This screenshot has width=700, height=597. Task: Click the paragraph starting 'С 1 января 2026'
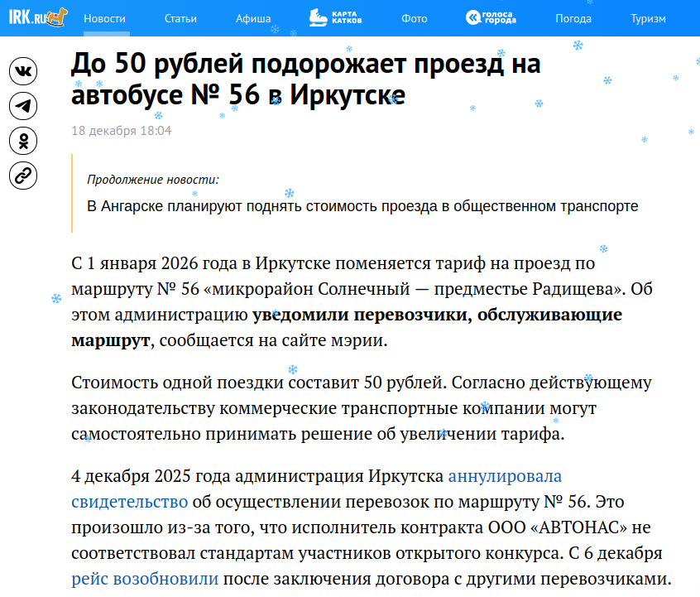coord(362,302)
